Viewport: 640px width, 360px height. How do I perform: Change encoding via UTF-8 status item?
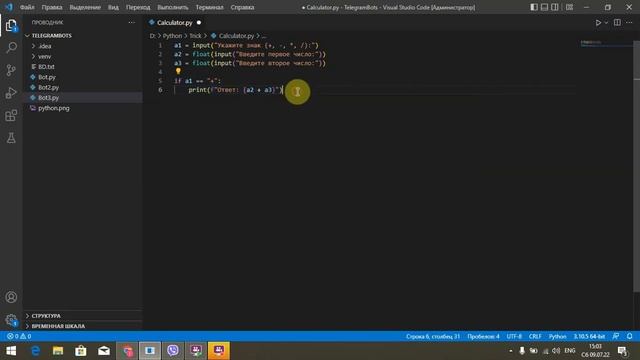[x=514, y=336]
